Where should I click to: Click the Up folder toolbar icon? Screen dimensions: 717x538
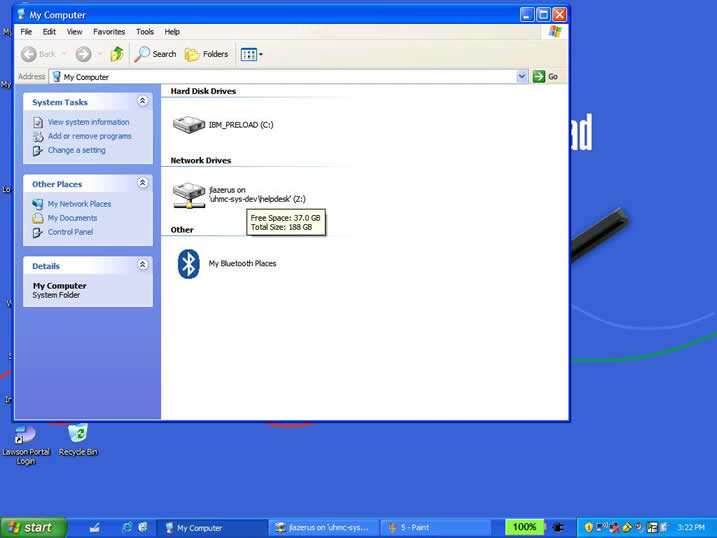[x=117, y=54]
